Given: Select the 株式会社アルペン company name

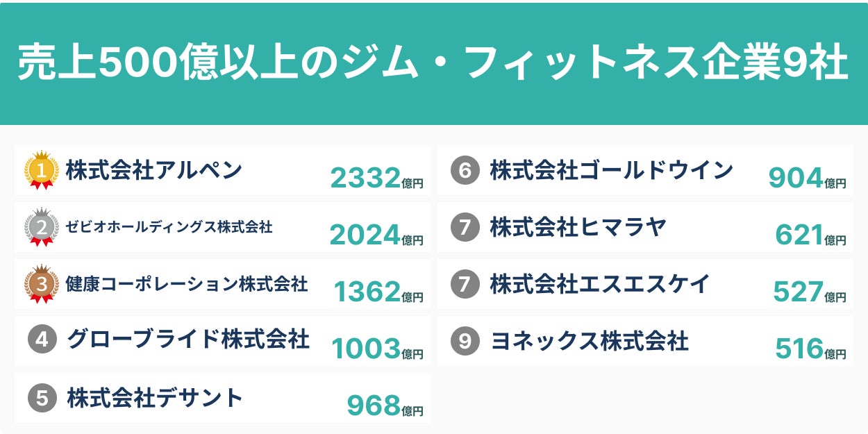Looking at the screenshot, I should tap(153, 170).
